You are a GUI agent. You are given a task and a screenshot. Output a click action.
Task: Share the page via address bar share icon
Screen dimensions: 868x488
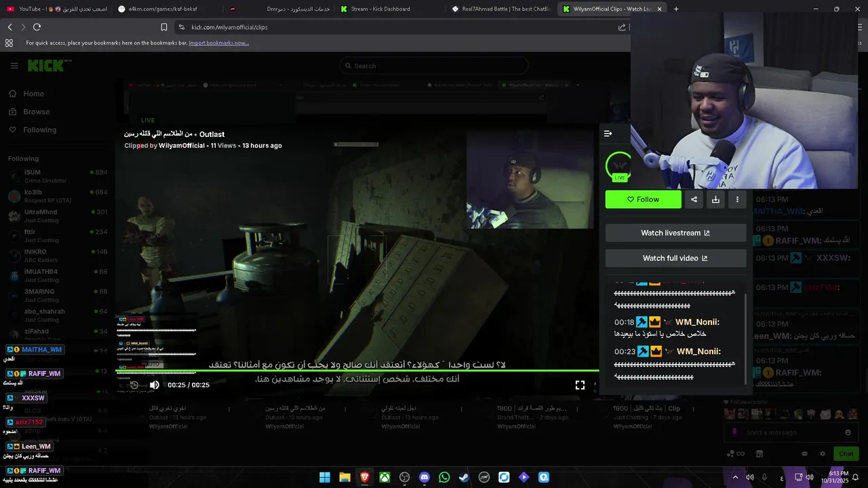[x=622, y=27]
